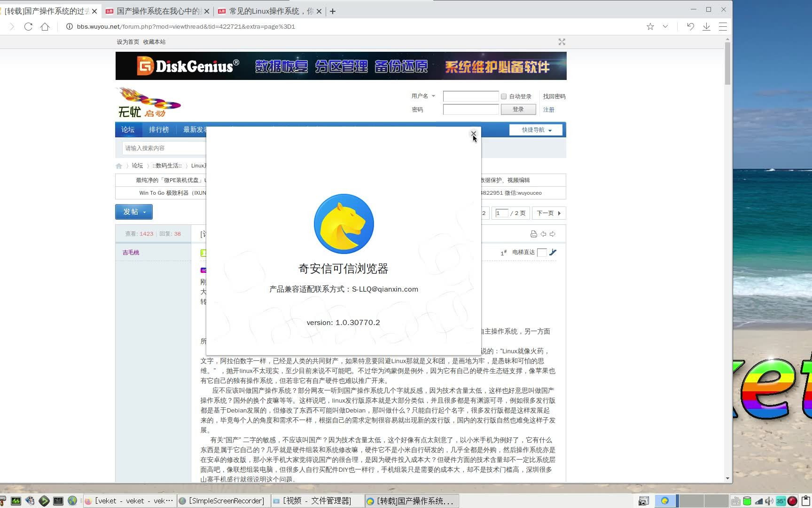Open user profile 吉毛桃
The height and width of the screenshot is (508, 812).
[131, 253]
